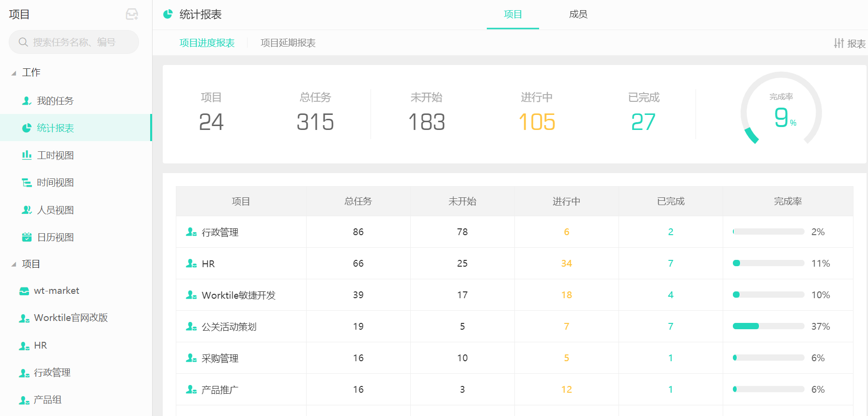Image resolution: width=868 pixels, height=416 pixels.
Task: Click the 已完成 summary value 27
Action: pos(643,122)
